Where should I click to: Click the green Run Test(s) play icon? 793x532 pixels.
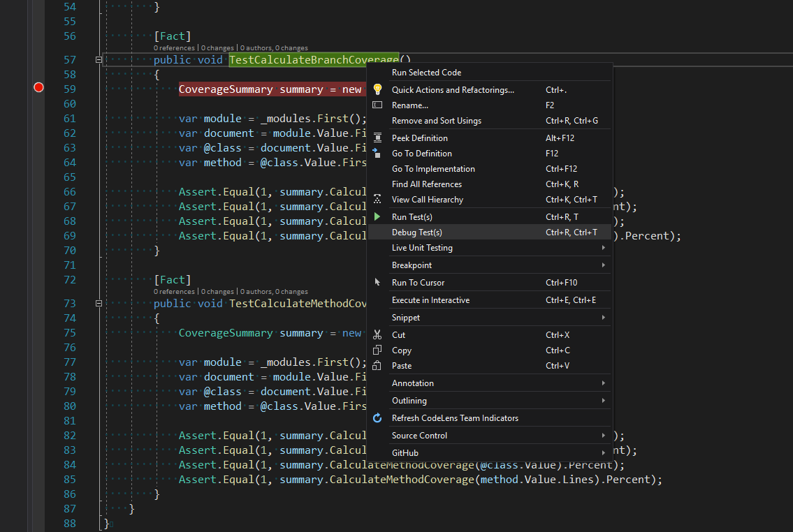coord(377,216)
